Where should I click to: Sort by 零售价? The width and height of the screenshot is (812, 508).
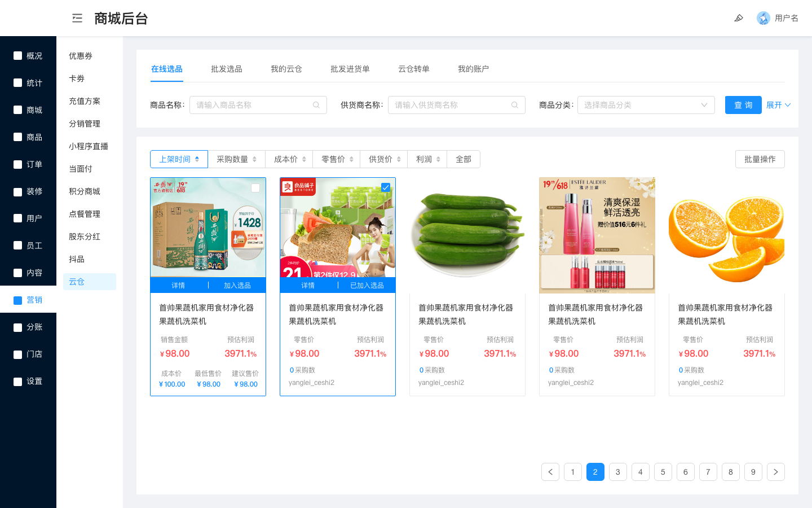coord(337,159)
